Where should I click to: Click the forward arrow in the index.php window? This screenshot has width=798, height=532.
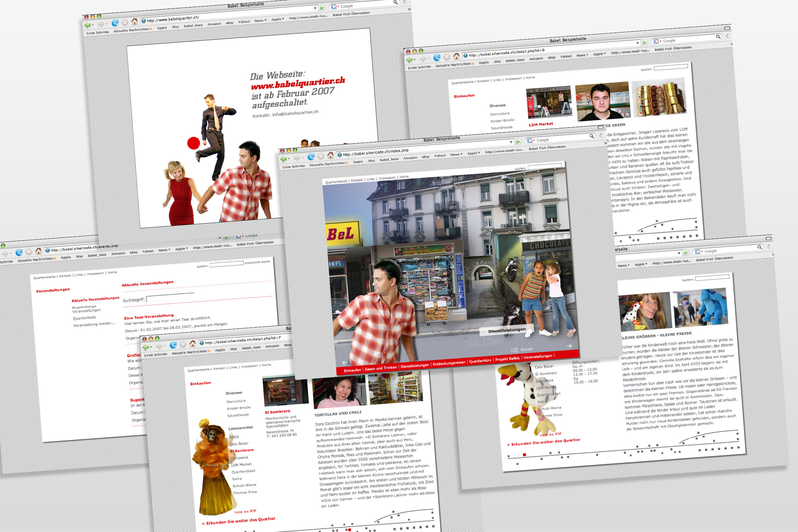(x=297, y=158)
